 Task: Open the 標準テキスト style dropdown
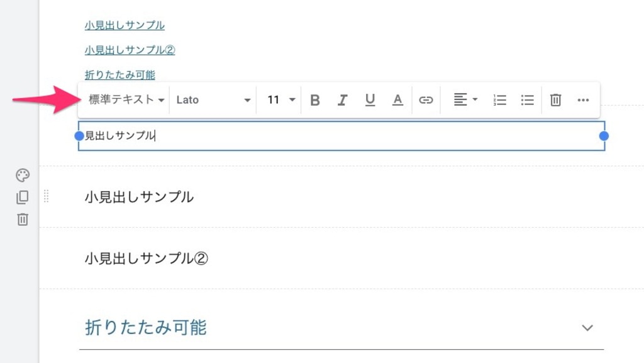(126, 100)
